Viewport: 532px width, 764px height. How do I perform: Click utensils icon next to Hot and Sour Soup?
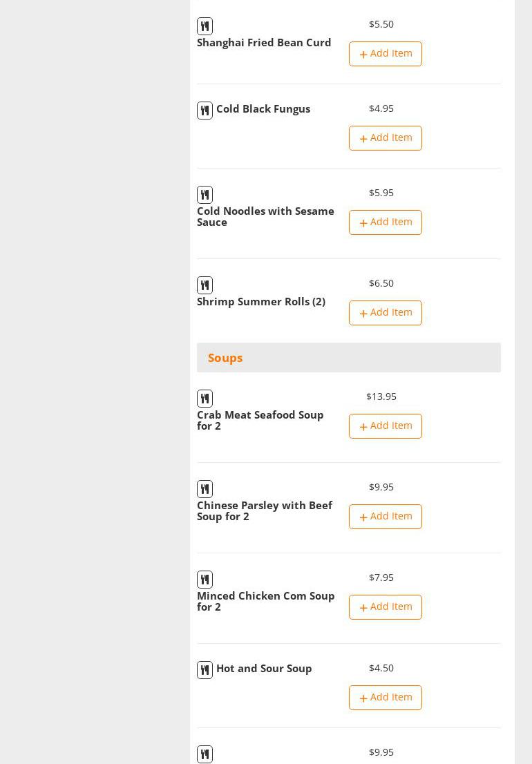tap(205, 670)
